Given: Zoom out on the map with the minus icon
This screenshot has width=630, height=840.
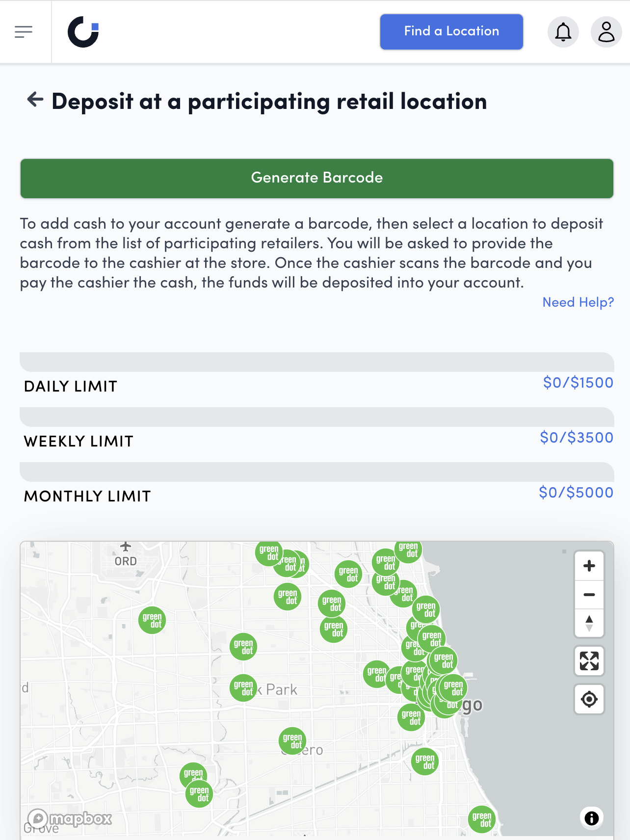Looking at the screenshot, I should click(x=589, y=594).
